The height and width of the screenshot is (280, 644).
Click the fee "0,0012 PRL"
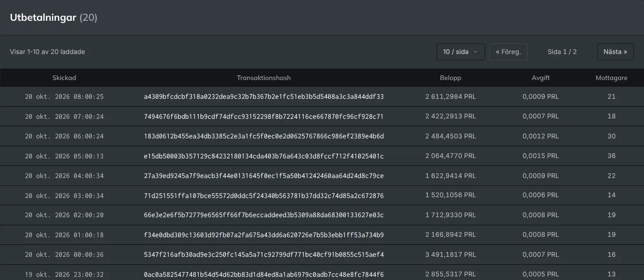point(540,136)
